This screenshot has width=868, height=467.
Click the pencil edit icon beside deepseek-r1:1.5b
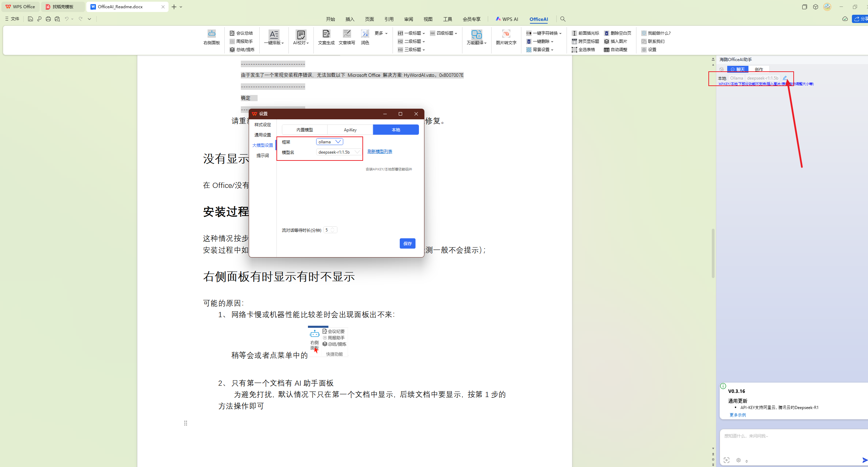785,78
